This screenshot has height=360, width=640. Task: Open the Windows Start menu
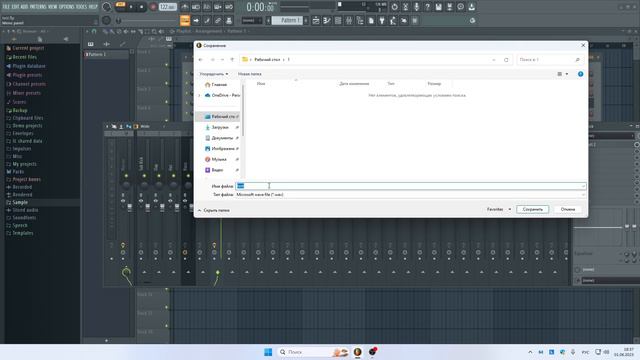tap(268, 352)
